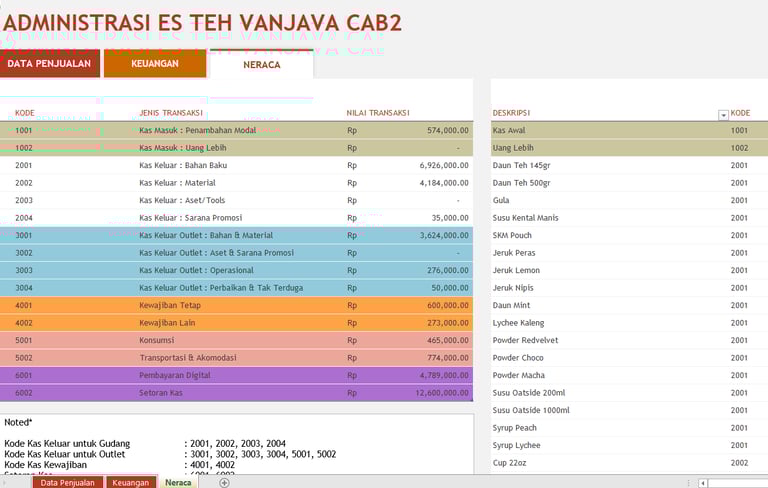Image resolution: width=768 pixels, height=488 pixels.
Task: Select the 'Powder Redvelvet' description cell
Action: 526,340
